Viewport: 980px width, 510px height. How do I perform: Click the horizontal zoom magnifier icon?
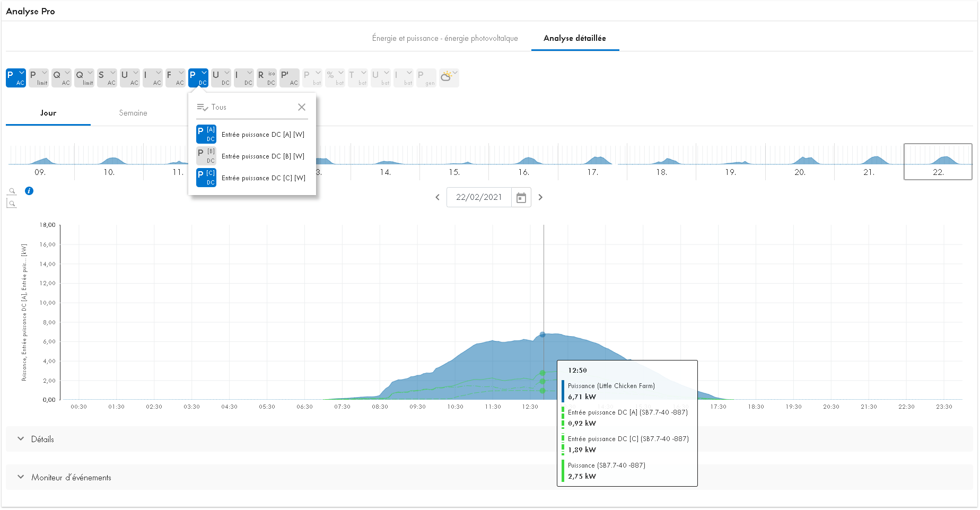pyautogui.click(x=11, y=190)
